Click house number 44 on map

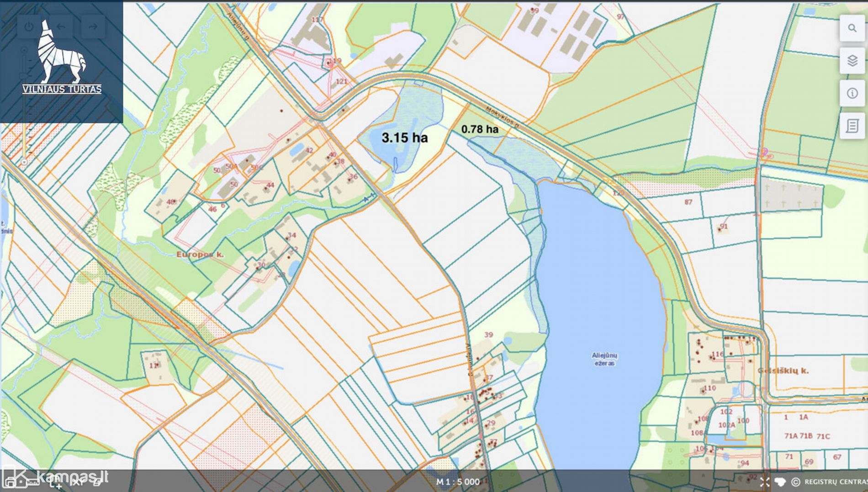tap(270, 185)
